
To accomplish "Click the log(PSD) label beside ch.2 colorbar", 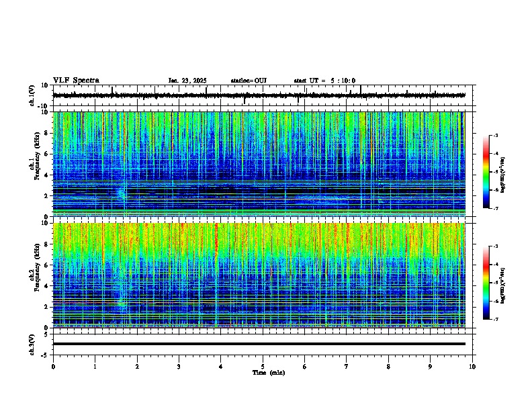I will (503, 285).
